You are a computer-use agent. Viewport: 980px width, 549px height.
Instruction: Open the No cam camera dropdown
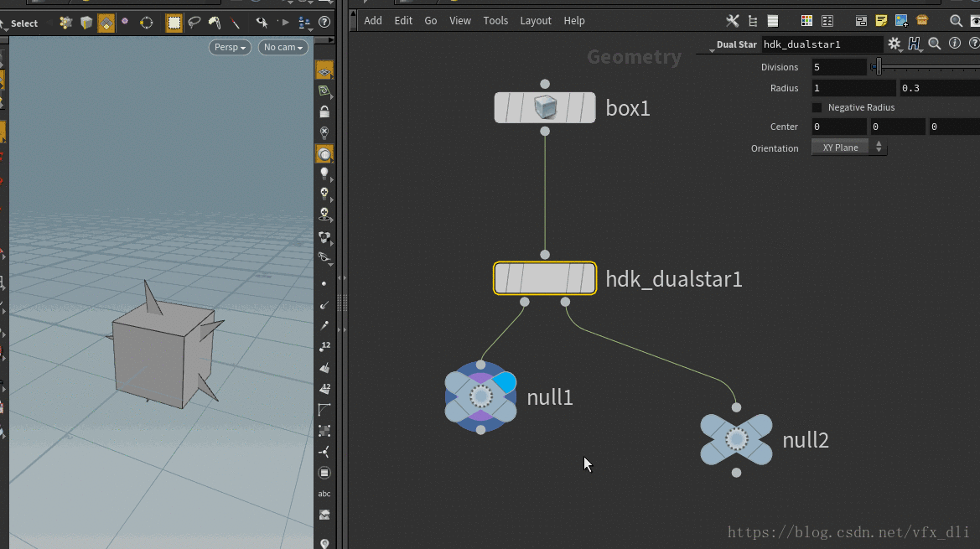click(x=283, y=48)
